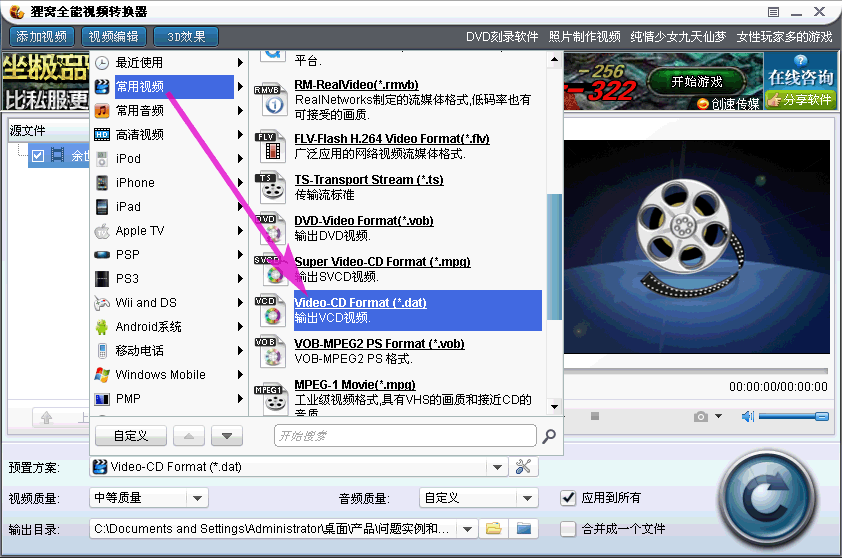Open preset settings wrench icon
Viewport: 842px width, 558px height.
pos(523,467)
